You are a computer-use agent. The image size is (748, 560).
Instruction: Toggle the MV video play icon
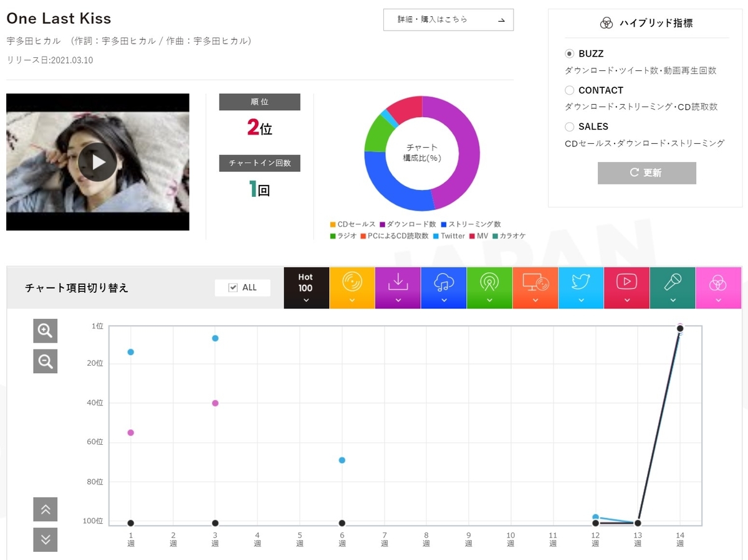pyautogui.click(x=626, y=288)
